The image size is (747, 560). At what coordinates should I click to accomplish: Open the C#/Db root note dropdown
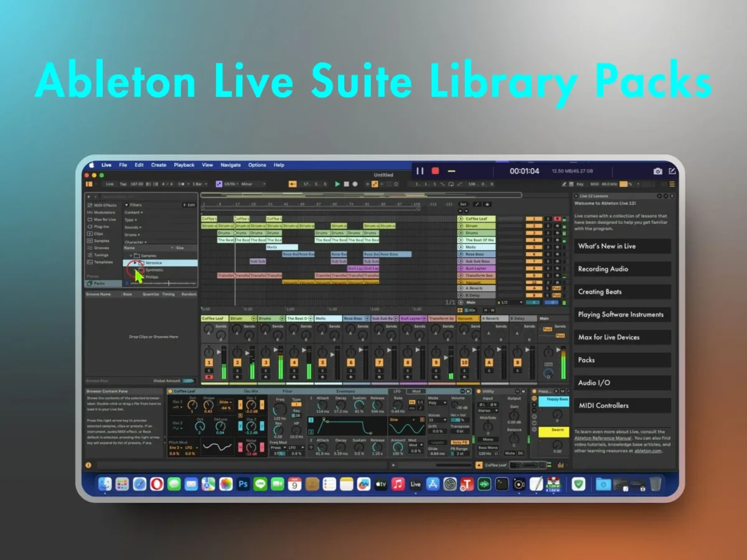tap(230, 184)
